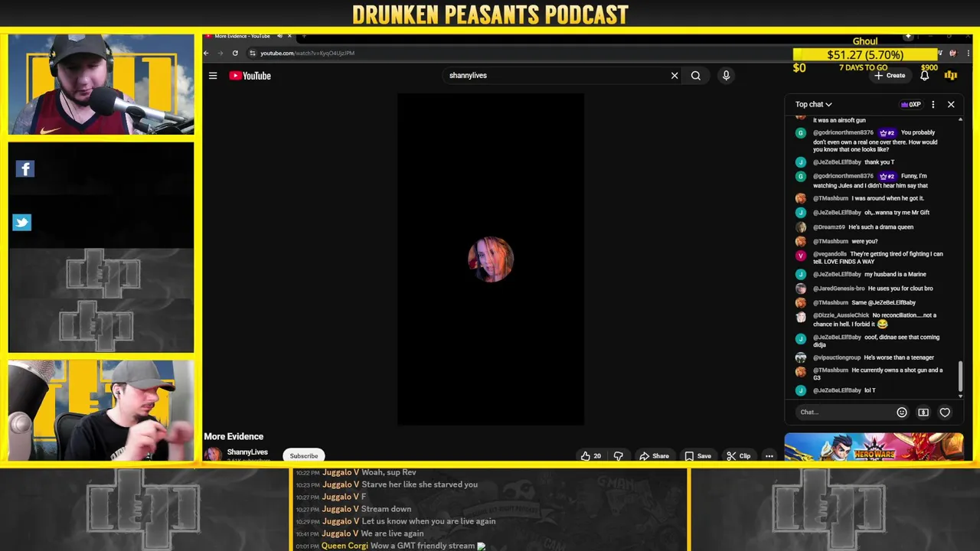Open the ShannyLives channel name link
This screenshot has width=980, height=551.
[x=247, y=452]
